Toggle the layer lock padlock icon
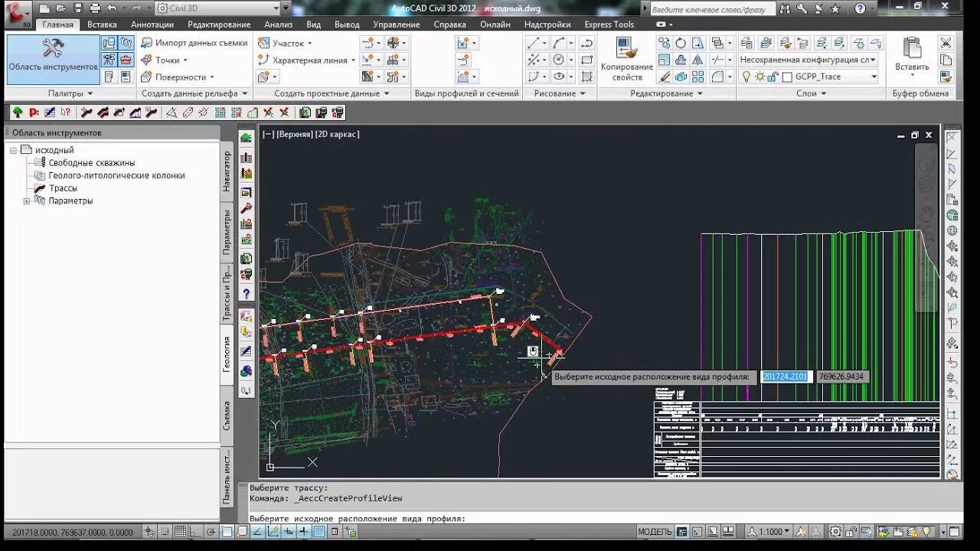The image size is (980, 551). (773, 77)
